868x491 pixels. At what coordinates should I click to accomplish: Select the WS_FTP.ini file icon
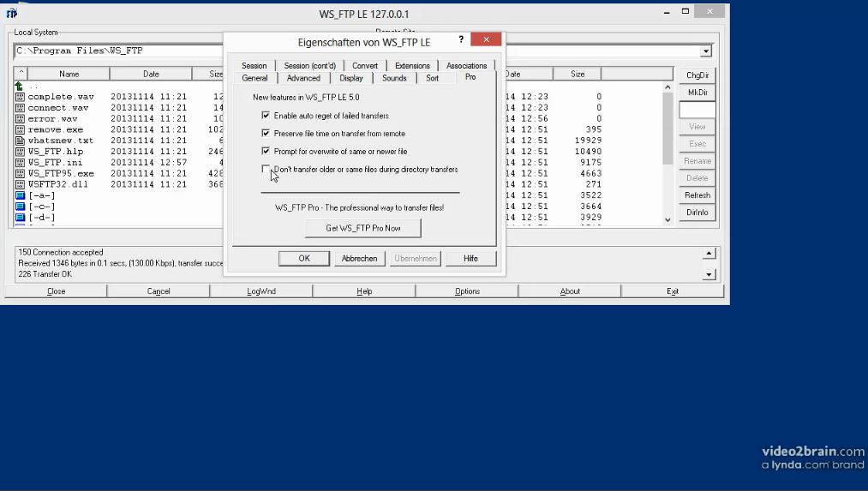pyautogui.click(x=20, y=163)
